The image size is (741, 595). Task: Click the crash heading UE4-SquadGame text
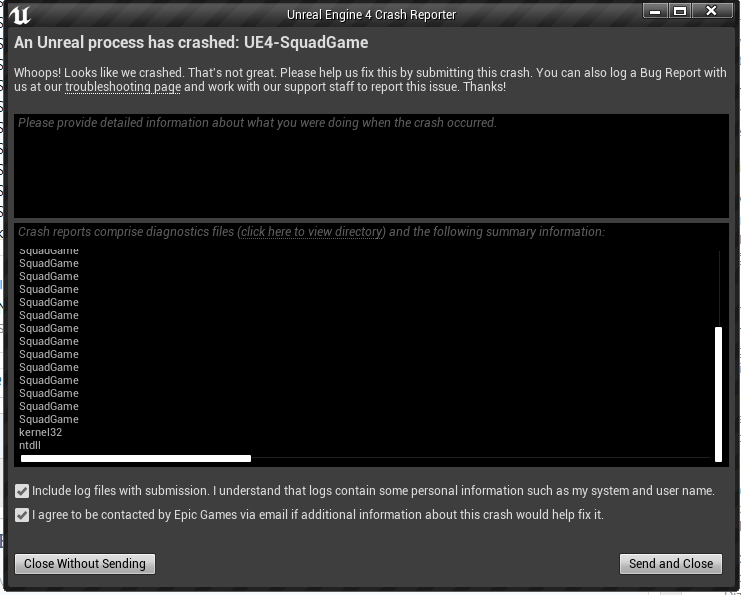tap(306, 43)
